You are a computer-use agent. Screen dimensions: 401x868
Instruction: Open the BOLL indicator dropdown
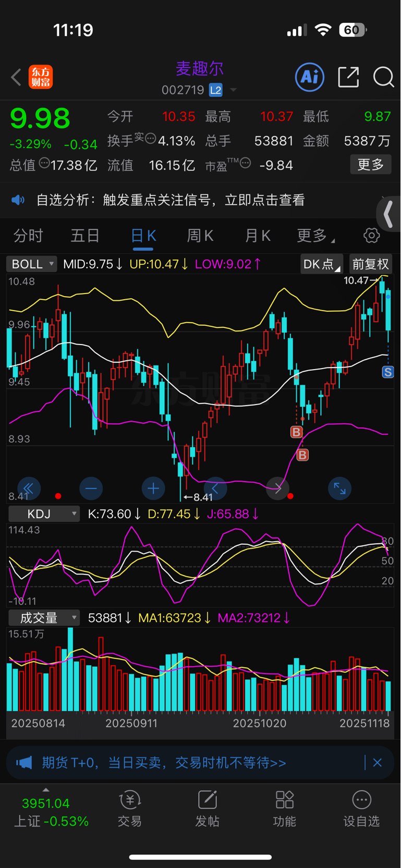point(31,264)
